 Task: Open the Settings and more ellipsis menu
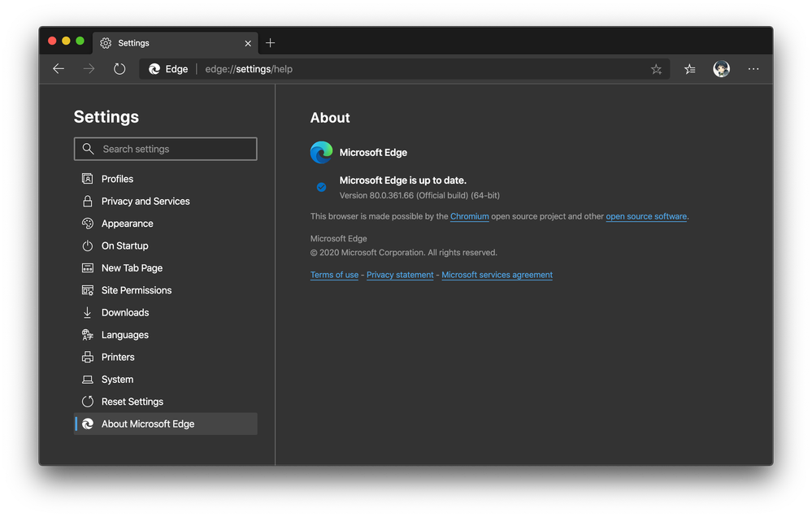coord(753,69)
